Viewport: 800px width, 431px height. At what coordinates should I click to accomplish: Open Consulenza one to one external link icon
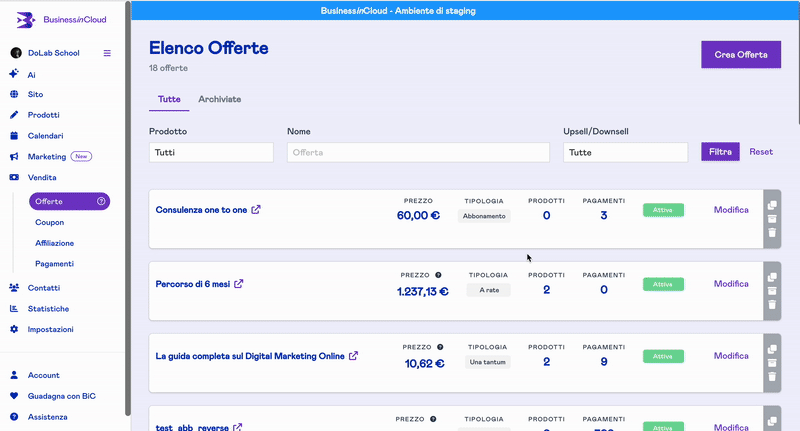pos(256,210)
